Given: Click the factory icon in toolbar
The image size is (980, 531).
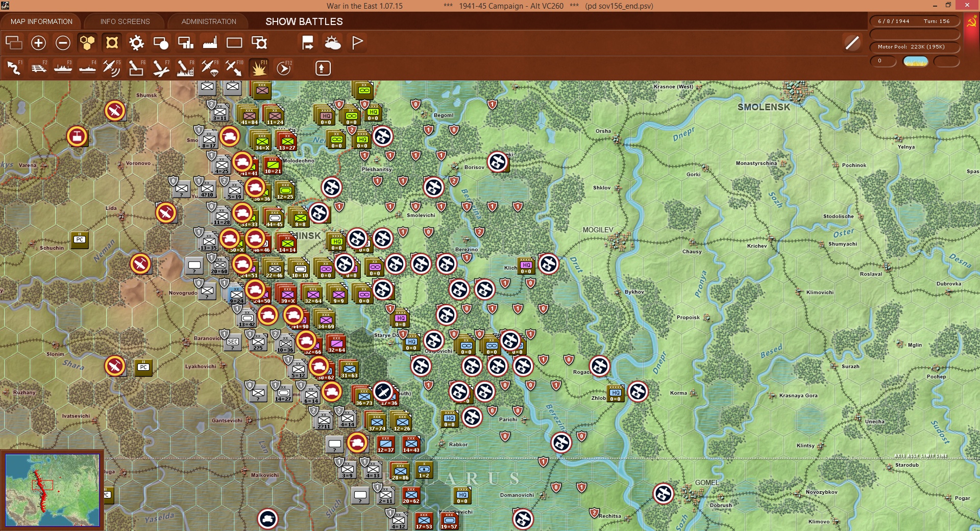Looking at the screenshot, I should tap(210, 43).
